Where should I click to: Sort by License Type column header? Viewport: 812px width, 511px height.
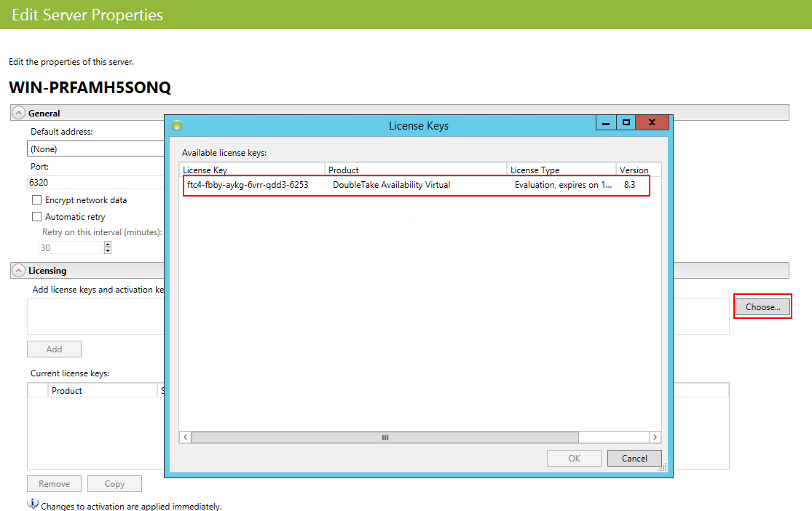pyautogui.click(x=561, y=170)
